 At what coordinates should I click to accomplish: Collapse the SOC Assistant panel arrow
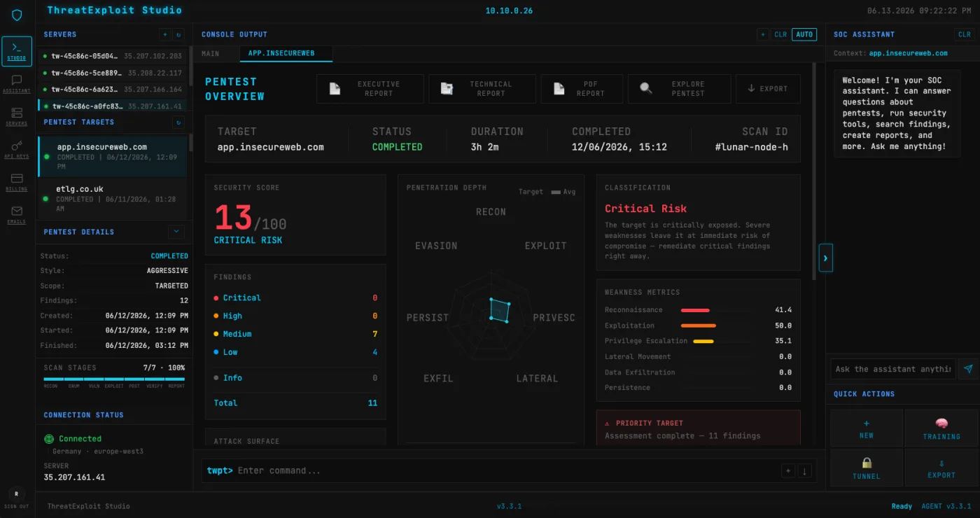click(x=825, y=258)
